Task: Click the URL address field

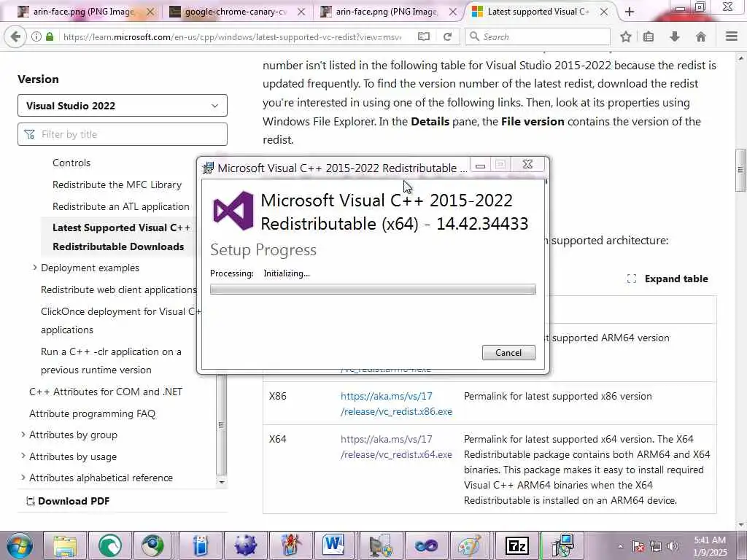Action: pyautogui.click(x=232, y=36)
